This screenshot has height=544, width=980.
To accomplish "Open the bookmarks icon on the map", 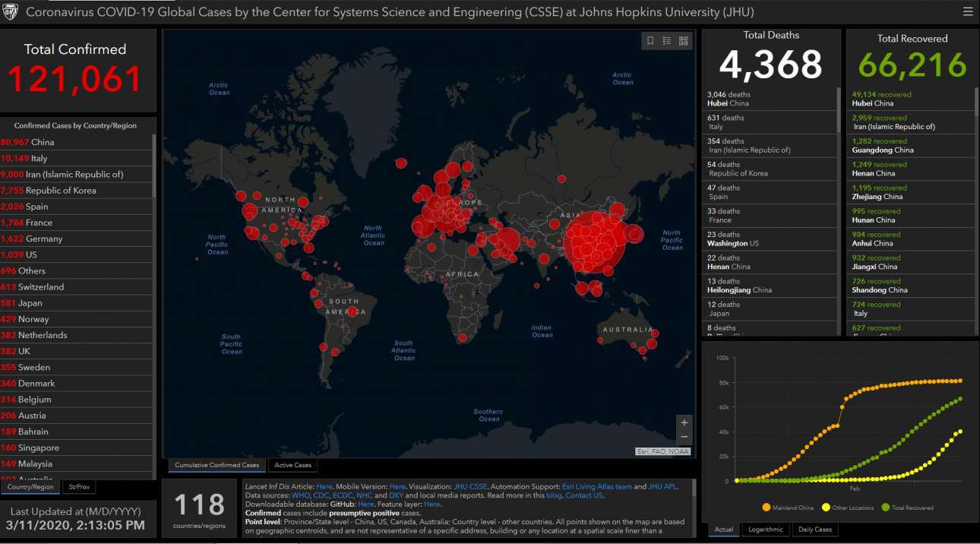I will tap(650, 41).
